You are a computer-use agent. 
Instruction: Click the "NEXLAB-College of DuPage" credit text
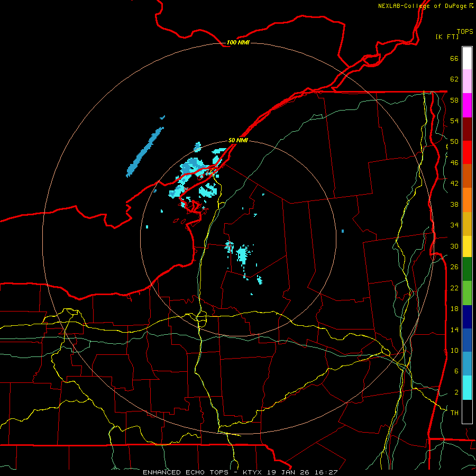pos(423,6)
